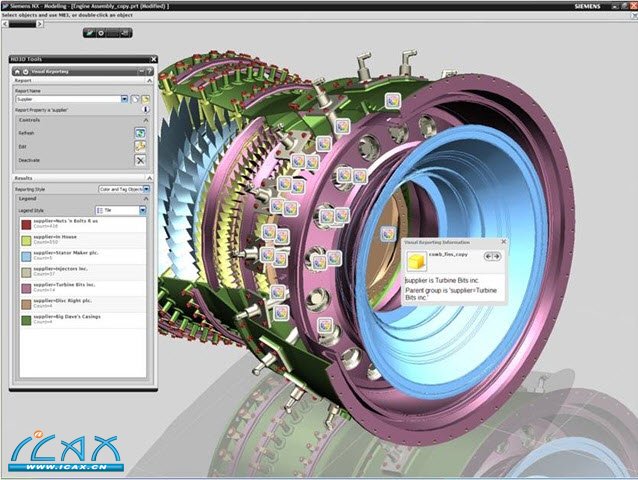Viewport: 638px width, 480px height.
Task: Click the yellow open report folder icon
Action: click(145, 99)
